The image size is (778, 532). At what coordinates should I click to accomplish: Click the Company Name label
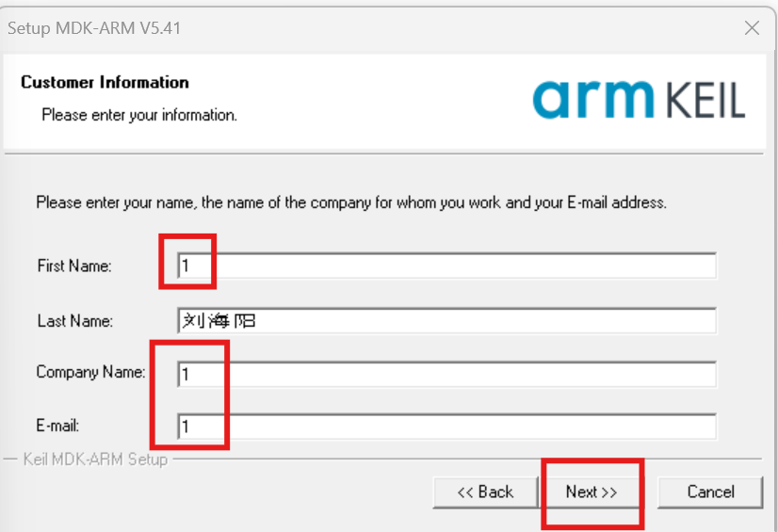point(90,372)
